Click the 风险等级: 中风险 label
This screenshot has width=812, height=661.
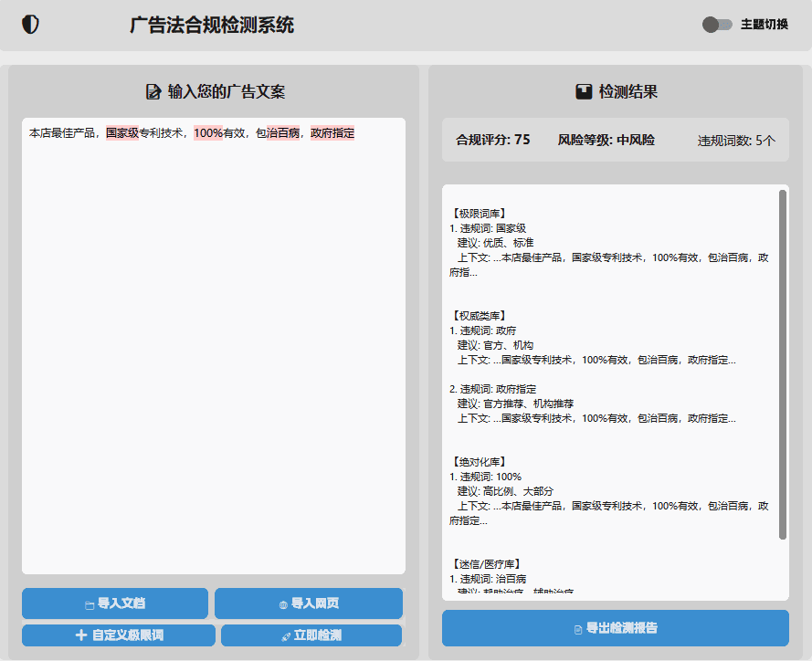pyautogui.click(x=606, y=140)
